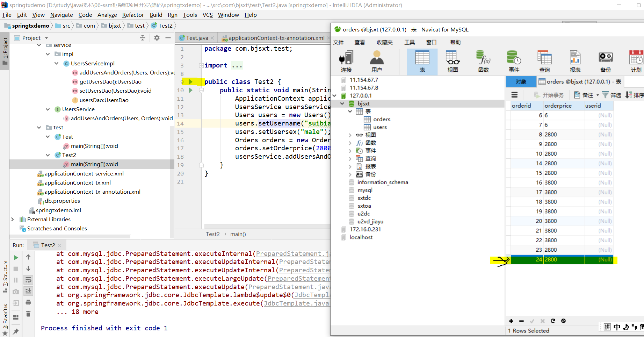Click the delete record minus icon

click(521, 321)
